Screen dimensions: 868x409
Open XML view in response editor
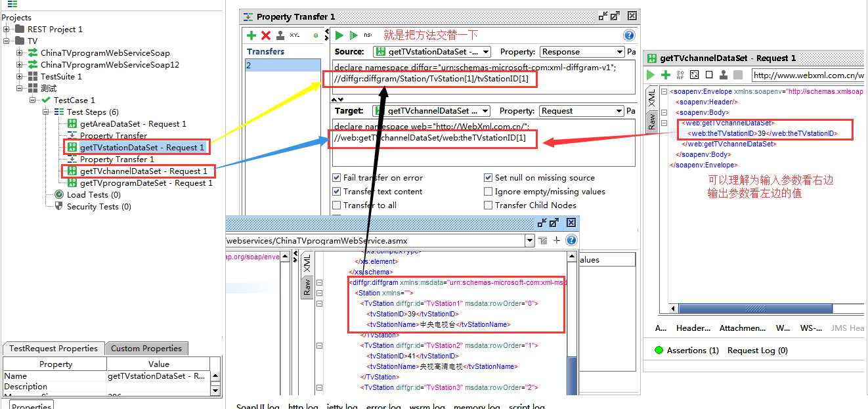pyautogui.click(x=307, y=264)
